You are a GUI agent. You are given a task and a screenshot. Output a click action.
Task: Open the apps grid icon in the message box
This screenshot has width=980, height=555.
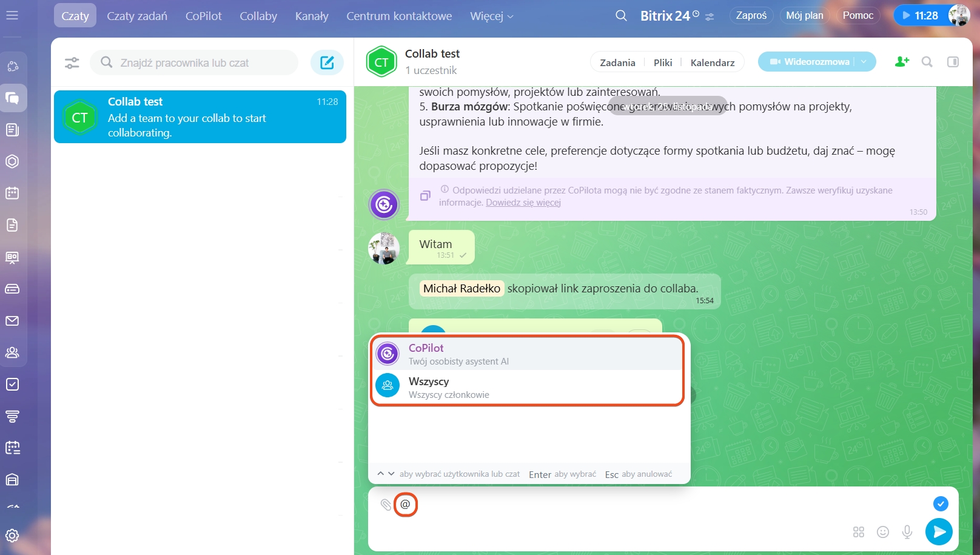click(x=859, y=532)
